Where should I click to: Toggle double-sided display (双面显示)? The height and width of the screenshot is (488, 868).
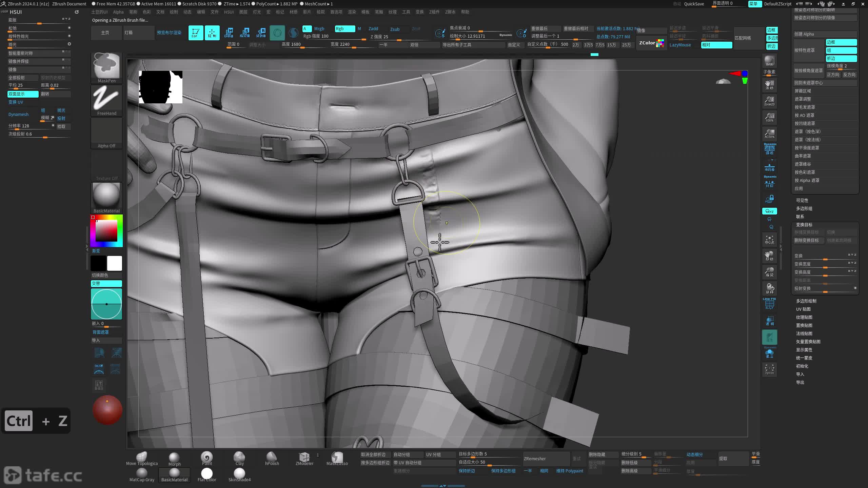pos(23,94)
